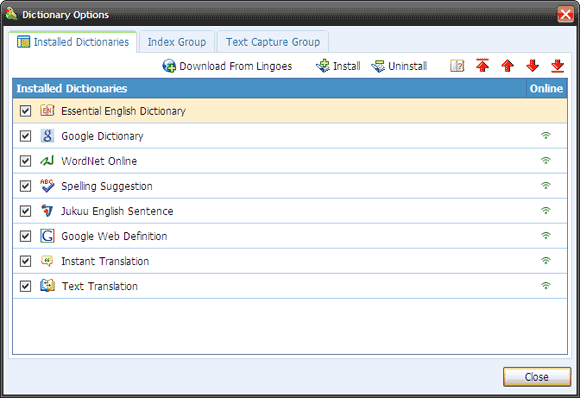Switch to the Index Group tab
Viewport: 580px width, 398px height.
(x=177, y=42)
